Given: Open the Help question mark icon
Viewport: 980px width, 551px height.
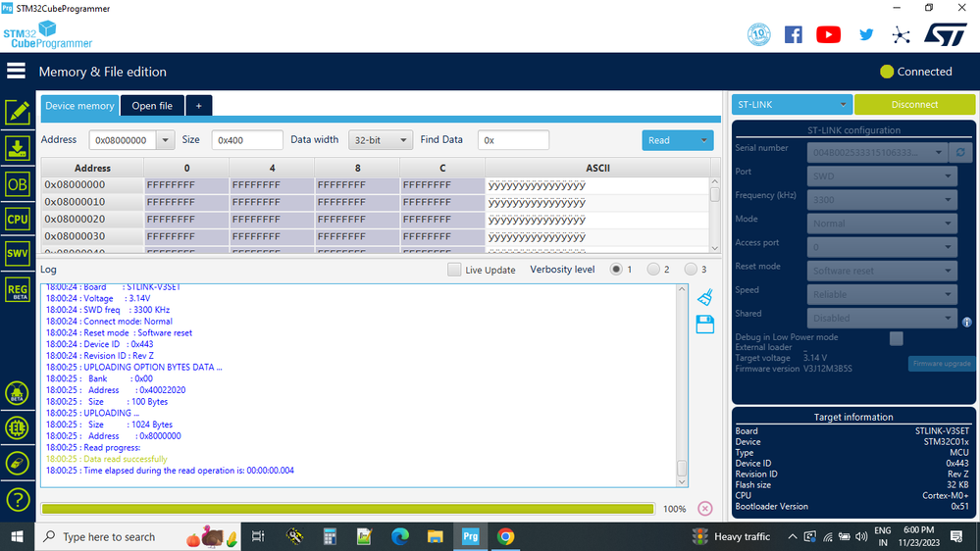Looking at the screenshot, I should [x=18, y=500].
